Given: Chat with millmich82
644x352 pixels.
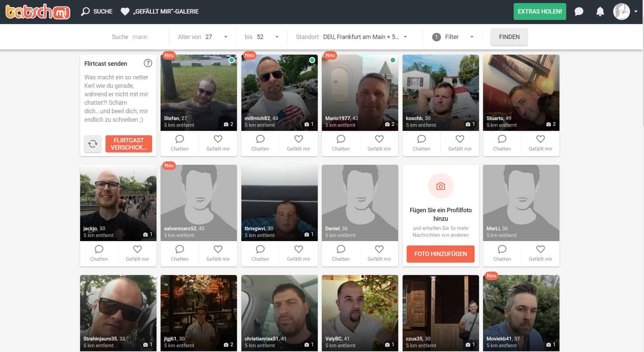Looking at the screenshot, I should click(260, 143).
